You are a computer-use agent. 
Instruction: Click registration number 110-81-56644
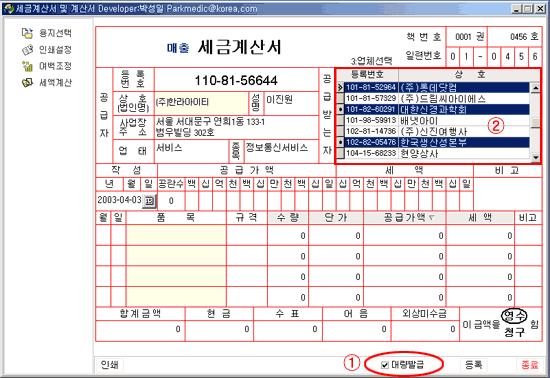click(x=236, y=80)
